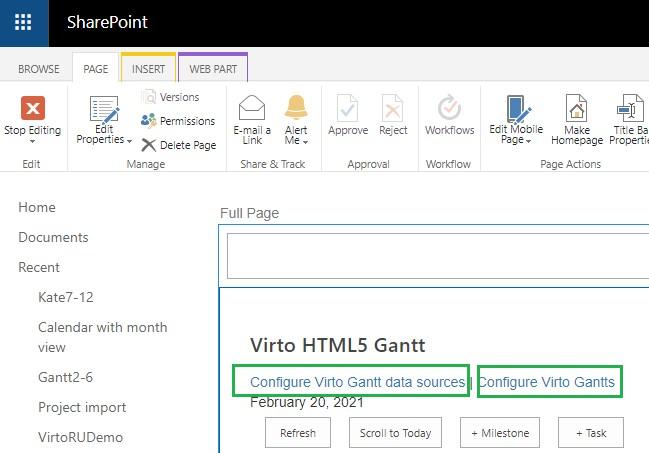Click the E-mail a Link envelope icon

(x=252, y=108)
